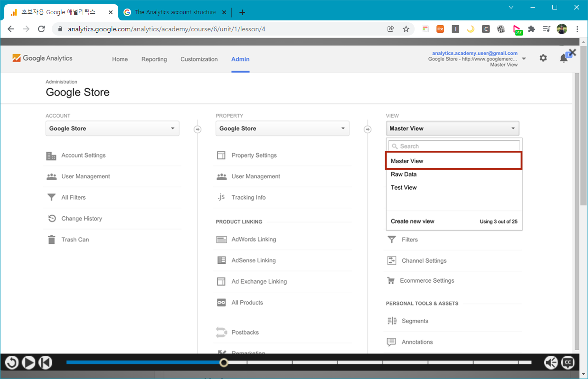Open the Chrome extensions puzzle icon
Image resolution: width=588 pixels, height=379 pixels.
531,29
